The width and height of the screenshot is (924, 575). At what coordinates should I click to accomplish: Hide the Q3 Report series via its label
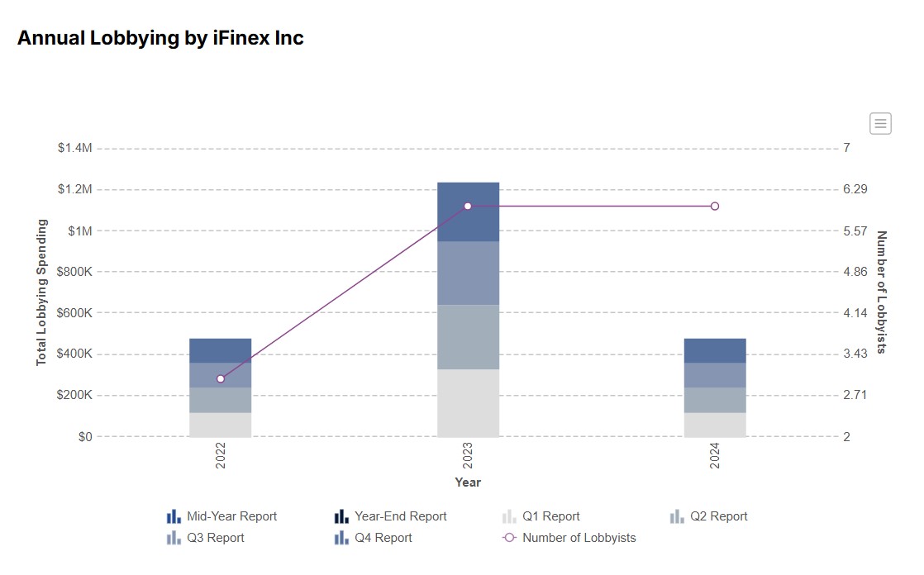pos(216,538)
